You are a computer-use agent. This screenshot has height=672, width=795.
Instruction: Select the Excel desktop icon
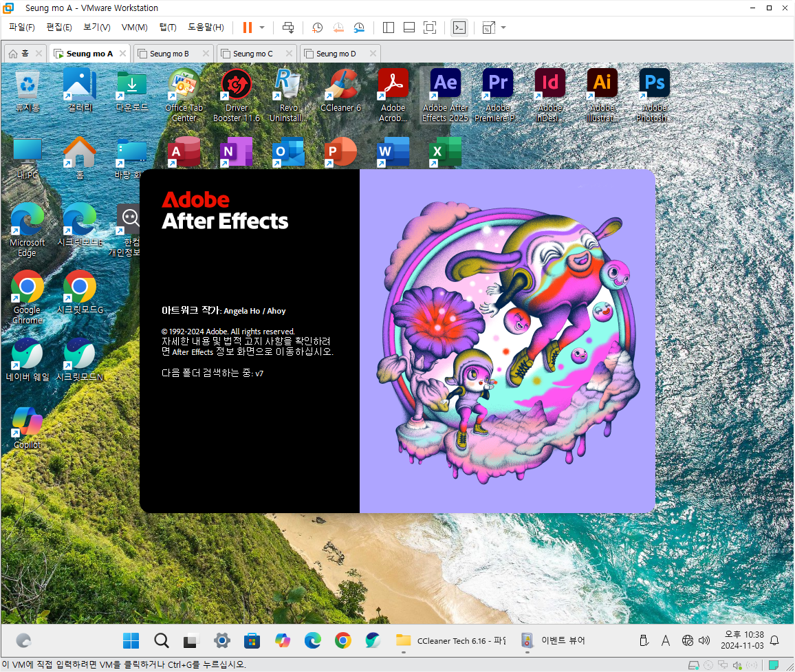click(445, 152)
